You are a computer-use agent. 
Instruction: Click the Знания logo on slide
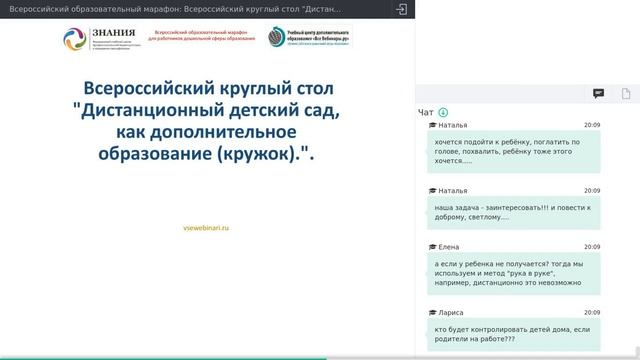[x=102, y=39]
